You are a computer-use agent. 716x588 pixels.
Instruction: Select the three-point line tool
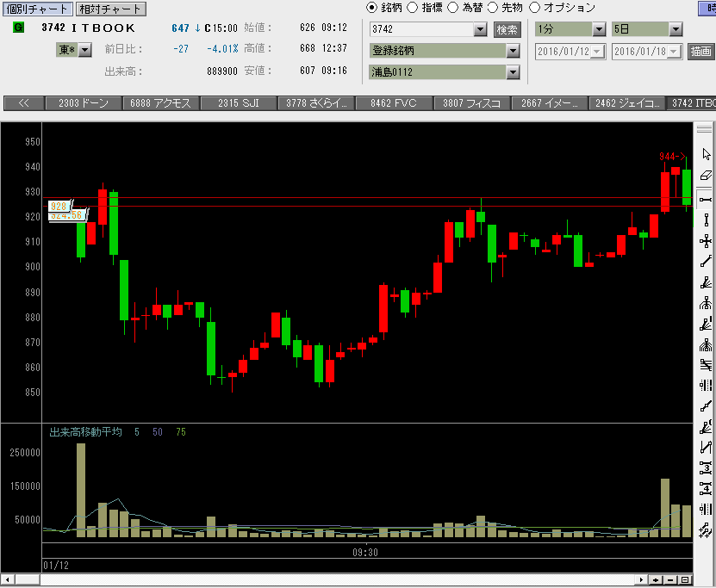[706, 406]
